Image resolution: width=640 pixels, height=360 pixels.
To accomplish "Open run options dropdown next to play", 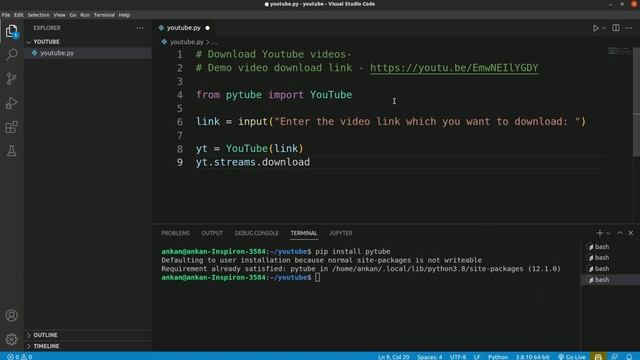I will tap(604, 28).
